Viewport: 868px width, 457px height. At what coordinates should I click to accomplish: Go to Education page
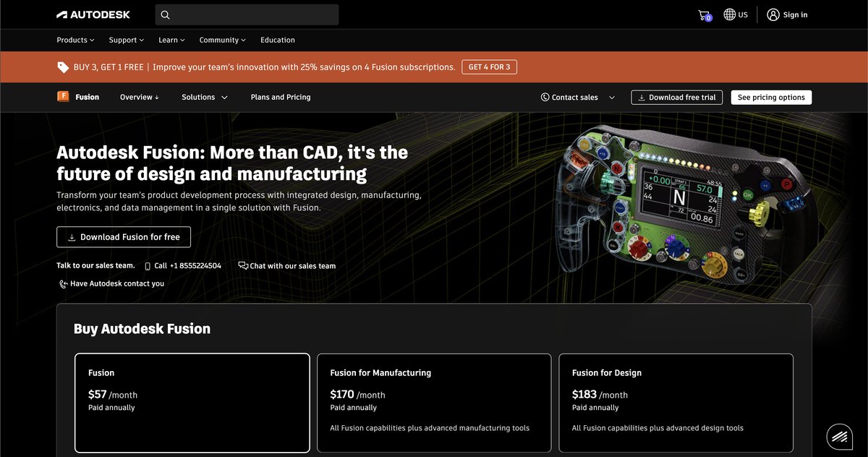click(x=278, y=40)
